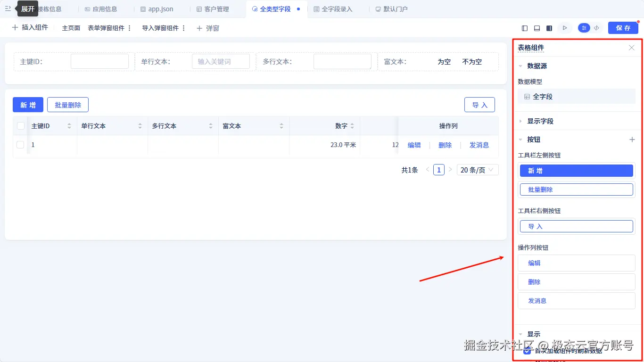Screen dimensions: 644x362
Task: Sort by the 主键ID column arrows
Action: (69, 126)
